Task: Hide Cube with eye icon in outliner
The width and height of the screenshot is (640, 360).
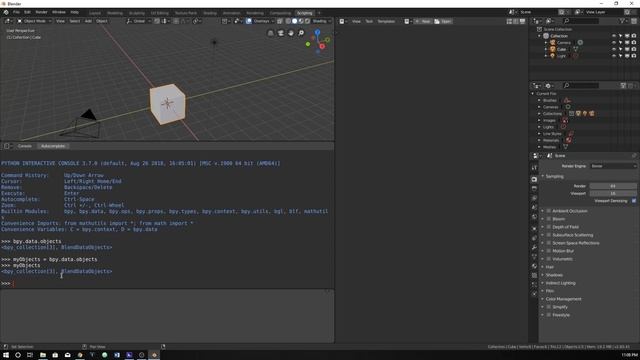Action: [x=614, y=49]
